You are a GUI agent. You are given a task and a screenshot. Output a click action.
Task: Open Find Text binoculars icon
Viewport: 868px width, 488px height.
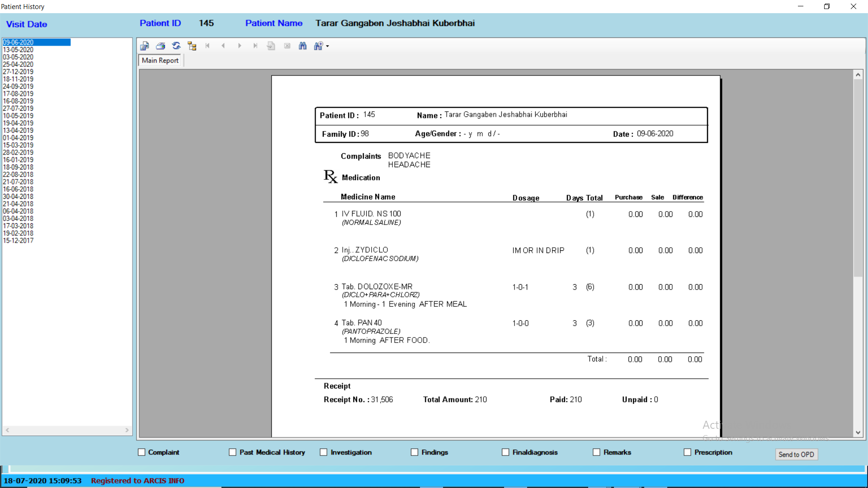coord(303,46)
